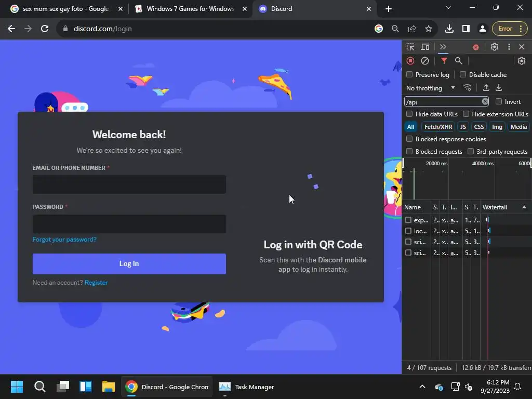Bookmark this page with the star

pyautogui.click(x=429, y=29)
